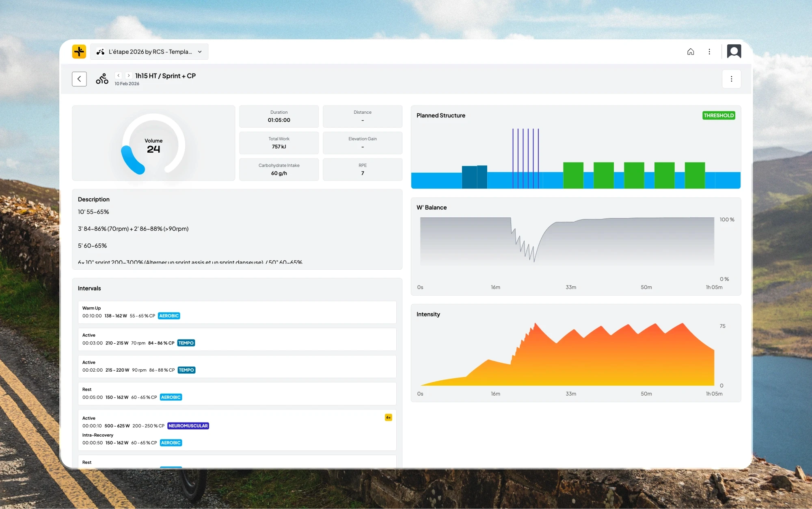This screenshot has width=812, height=509.
Task: Click the cycling workout type icon
Action: [x=102, y=79]
